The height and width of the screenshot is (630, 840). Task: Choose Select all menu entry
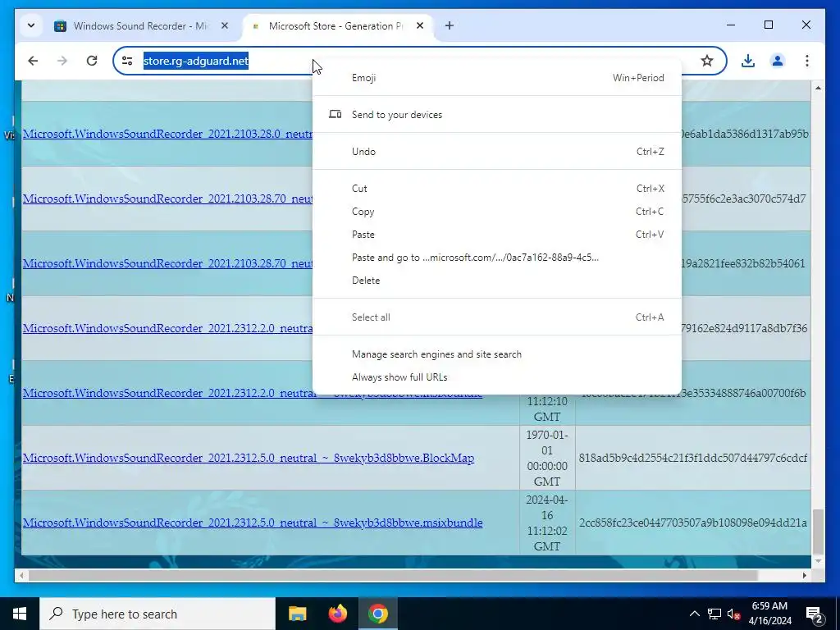point(496,317)
